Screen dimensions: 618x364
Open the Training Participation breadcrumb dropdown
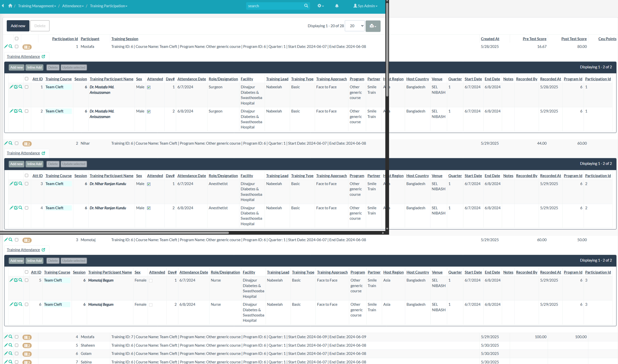pos(108,6)
